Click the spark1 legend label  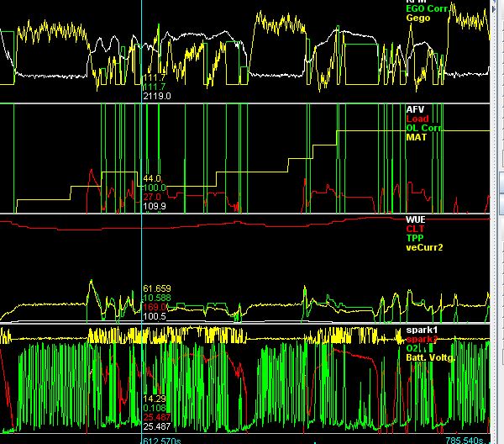coord(422,330)
